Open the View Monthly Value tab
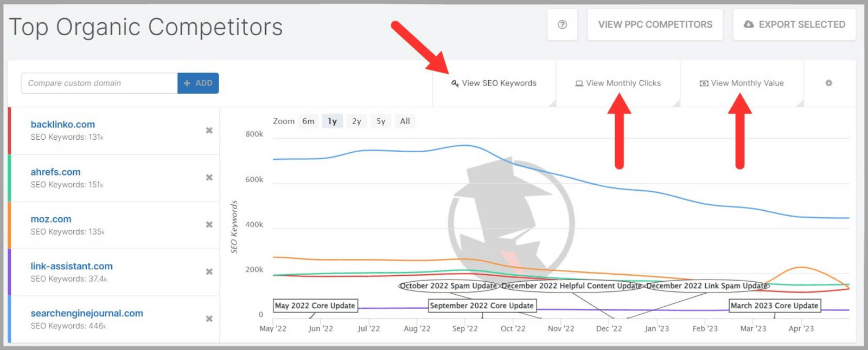 [742, 83]
